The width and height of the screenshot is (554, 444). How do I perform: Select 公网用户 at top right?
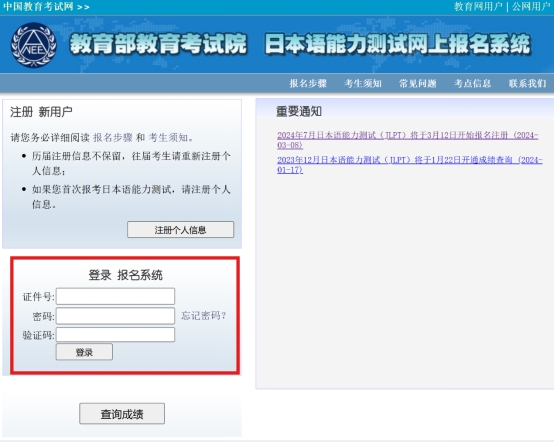531,6
